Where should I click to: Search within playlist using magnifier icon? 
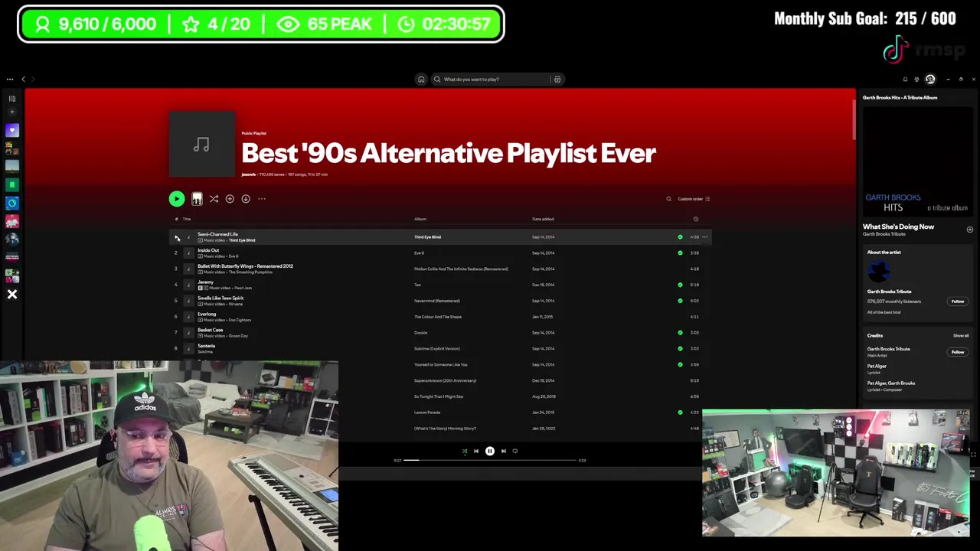tap(668, 199)
